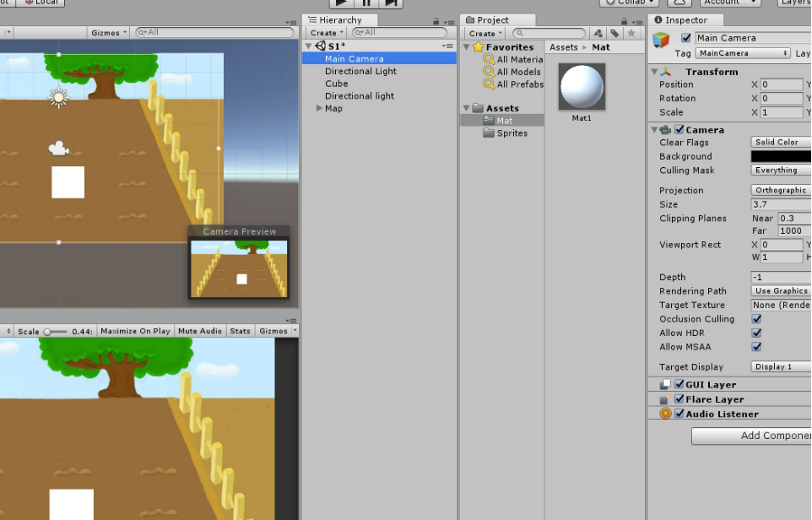Select the camera gizmo in Scene view
This screenshot has width=812, height=520.
coord(58,149)
